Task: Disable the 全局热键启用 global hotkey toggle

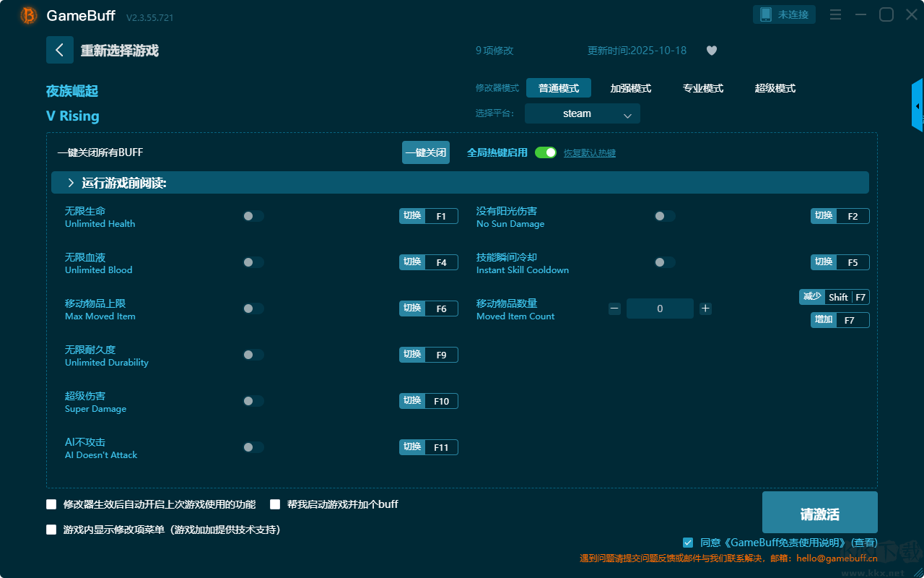Action: [546, 152]
